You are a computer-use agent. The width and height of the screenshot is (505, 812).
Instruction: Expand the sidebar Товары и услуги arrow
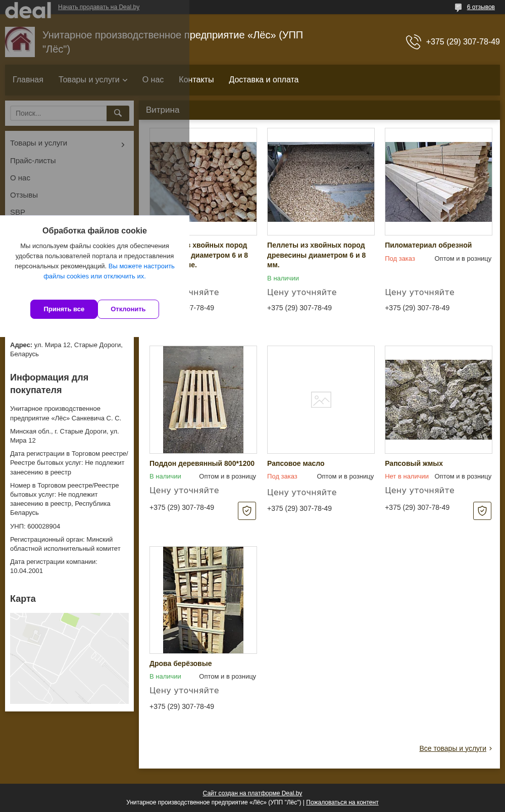(x=123, y=145)
